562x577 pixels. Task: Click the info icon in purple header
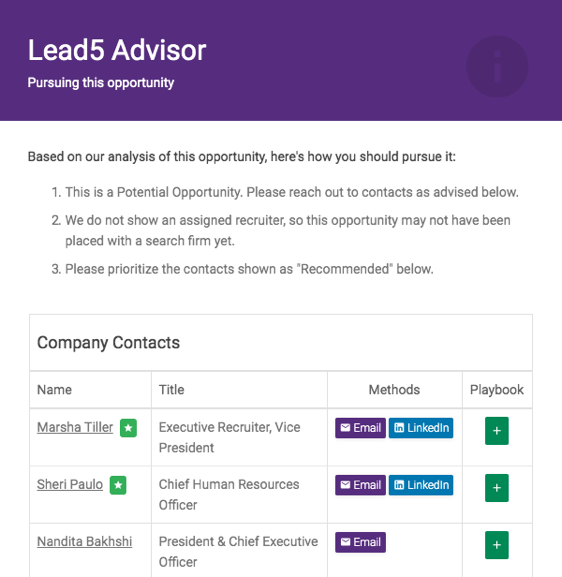[497, 67]
